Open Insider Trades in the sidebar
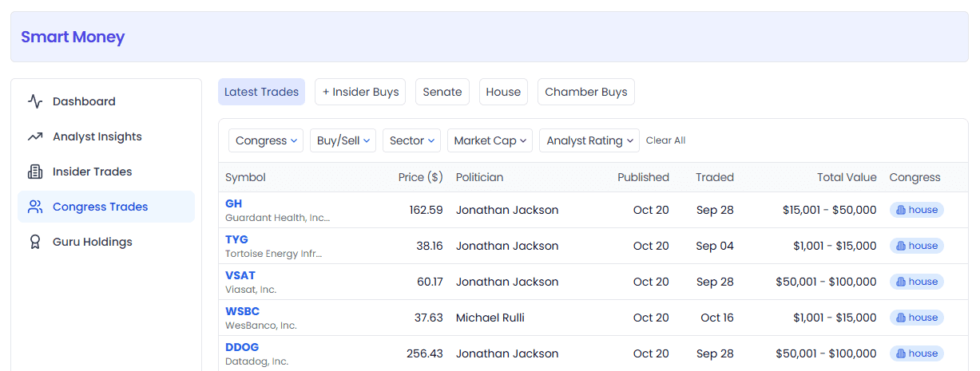The image size is (980, 371). [x=106, y=172]
